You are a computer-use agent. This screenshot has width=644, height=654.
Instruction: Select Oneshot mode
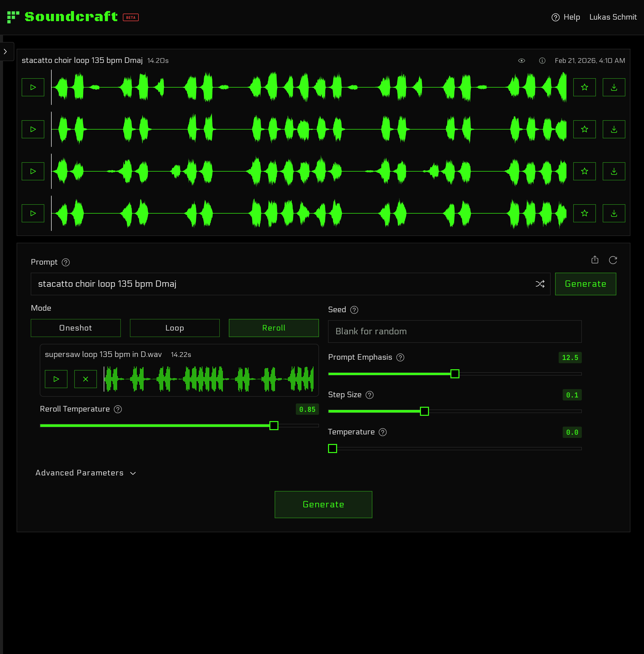point(76,328)
